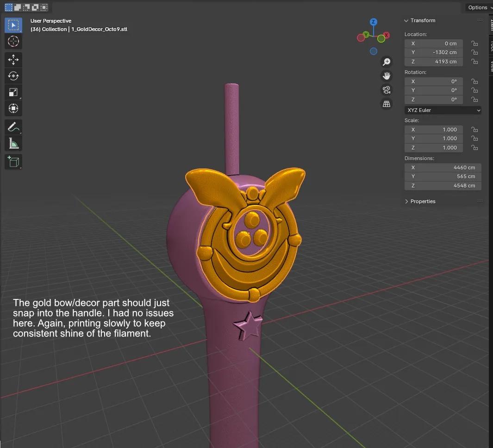Choose the Move tool
Screen dimensions: 493x448
coord(13,60)
